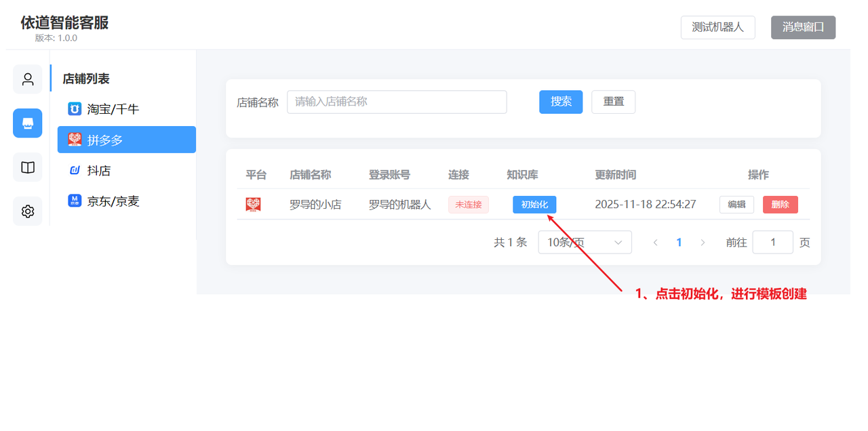
Task: Select 京东/京麦 in store list
Action: click(113, 201)
